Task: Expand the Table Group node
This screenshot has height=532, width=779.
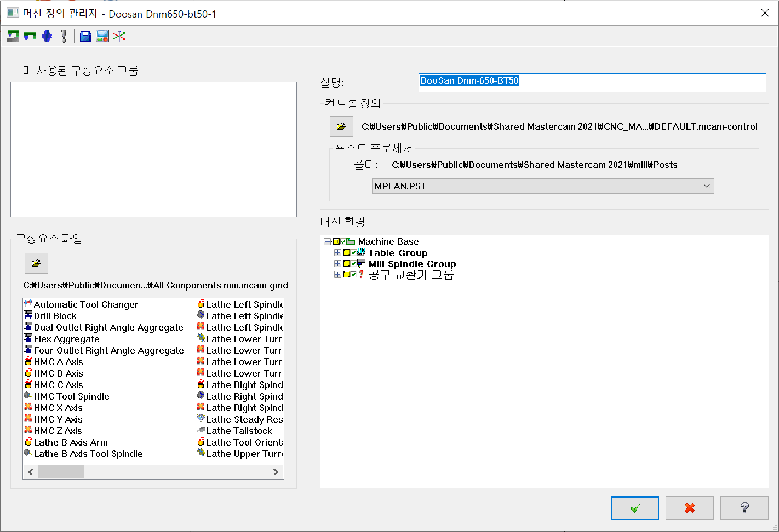Action: click(337, 252)
